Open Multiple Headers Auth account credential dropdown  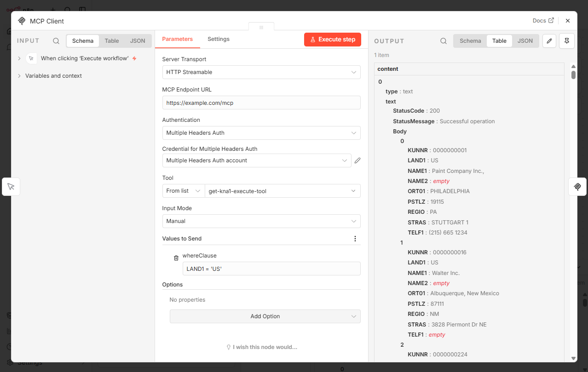click(x=257, y=160)
